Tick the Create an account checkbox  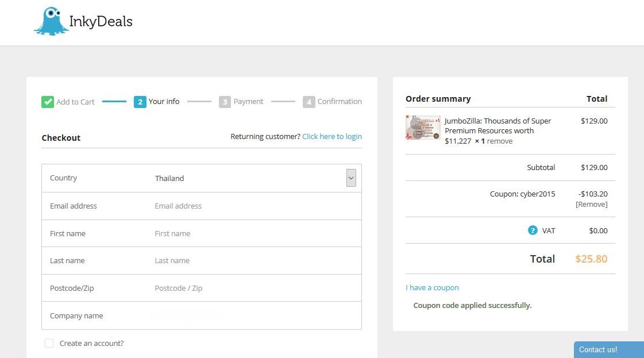click(x=49, y=343)
